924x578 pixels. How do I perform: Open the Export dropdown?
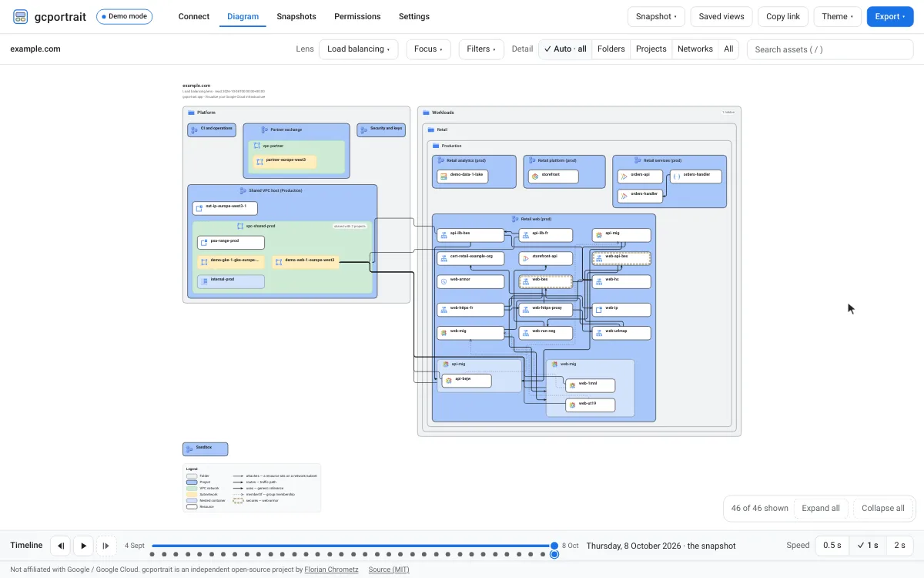[890, 17]
